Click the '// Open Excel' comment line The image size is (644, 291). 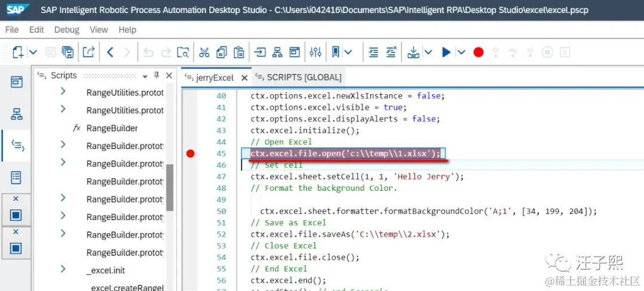point(281,141)
